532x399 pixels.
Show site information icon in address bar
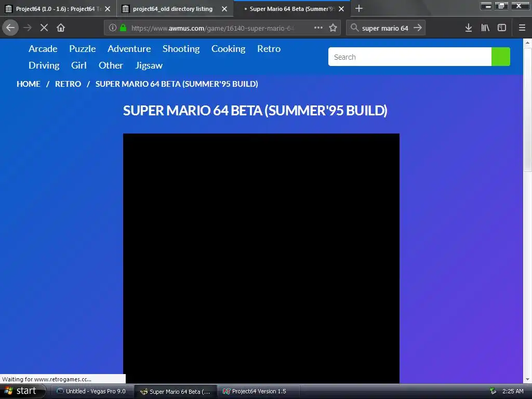[113, 28]
